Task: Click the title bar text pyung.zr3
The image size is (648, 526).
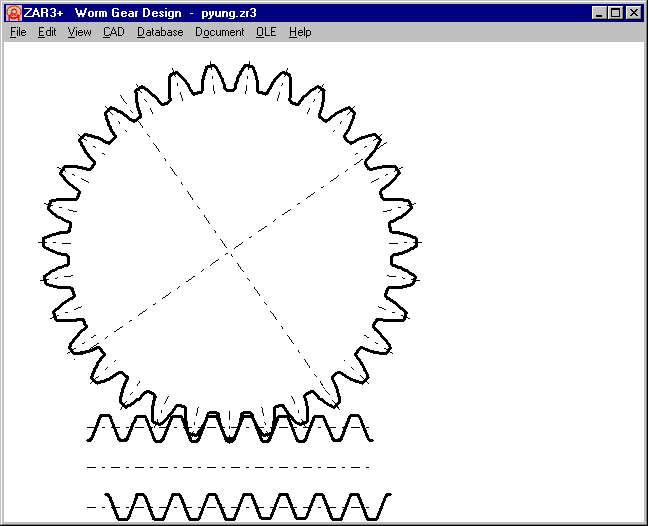Action: coord(229,13)
